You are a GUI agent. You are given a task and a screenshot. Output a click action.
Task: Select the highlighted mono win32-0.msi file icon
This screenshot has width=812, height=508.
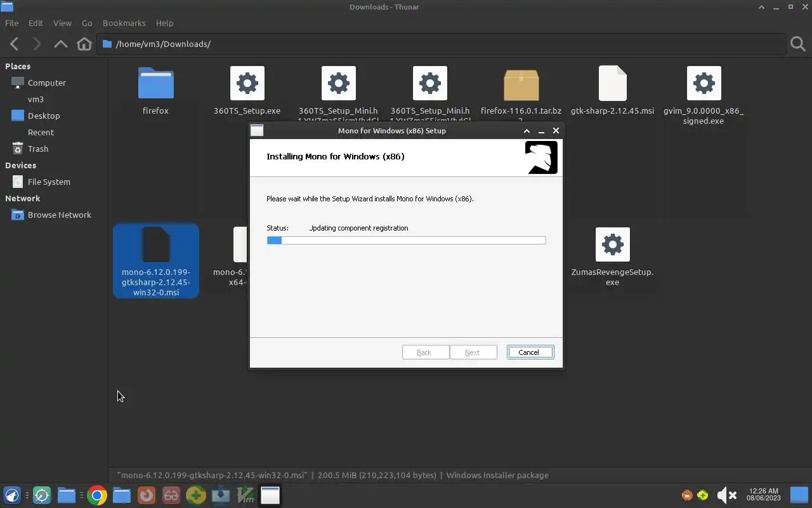click(x=156, y=244)
